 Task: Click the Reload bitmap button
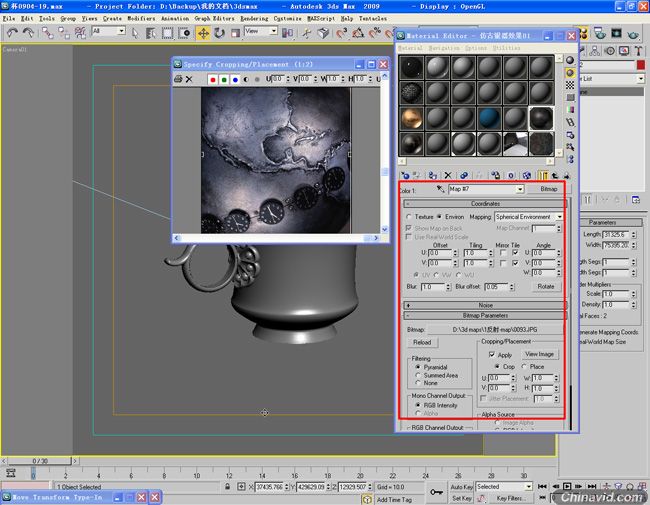click(422, 342)
